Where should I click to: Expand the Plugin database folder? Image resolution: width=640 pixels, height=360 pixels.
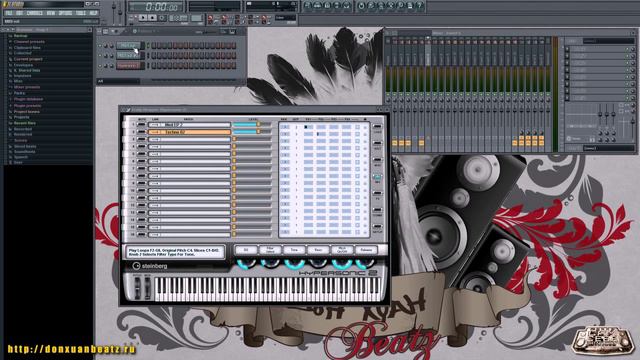coord(28,99)
